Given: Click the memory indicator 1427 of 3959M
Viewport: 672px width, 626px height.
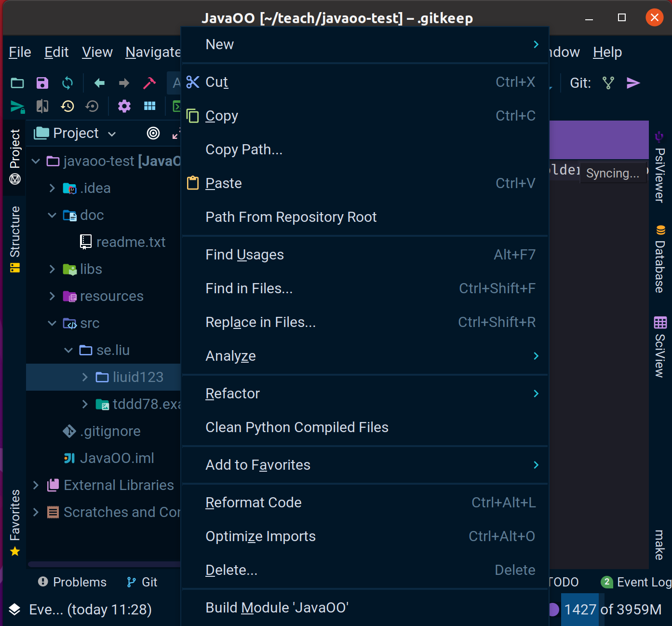Looking at the screenshot, I should pyautogui.click(x=613, y=610).
